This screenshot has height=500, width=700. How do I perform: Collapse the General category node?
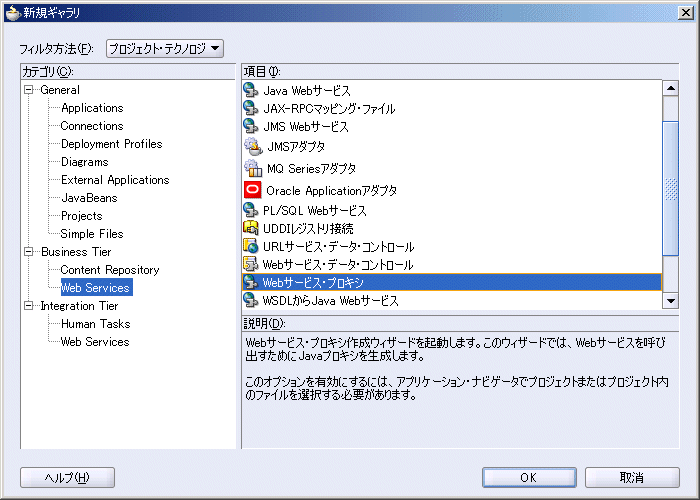29,90
